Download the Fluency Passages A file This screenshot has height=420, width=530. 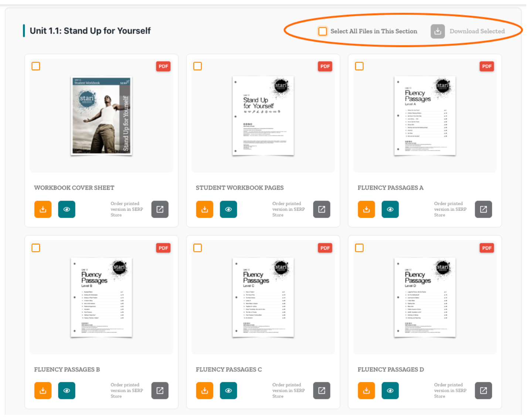point(367,209)
